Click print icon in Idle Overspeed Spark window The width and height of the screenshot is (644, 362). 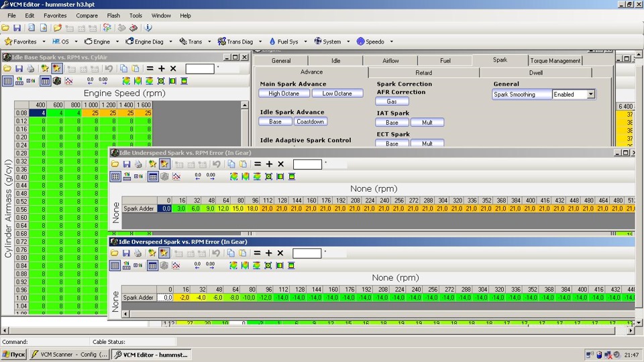point(138,253)
